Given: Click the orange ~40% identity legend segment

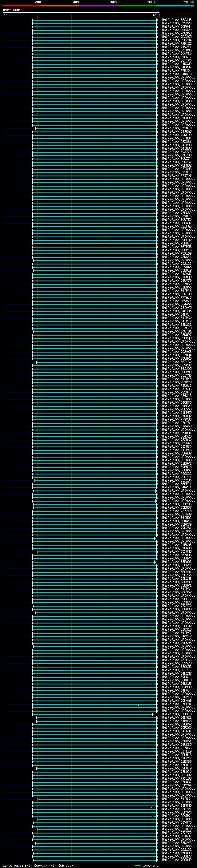Looking at the screenshot, I should tap(60, 6).
